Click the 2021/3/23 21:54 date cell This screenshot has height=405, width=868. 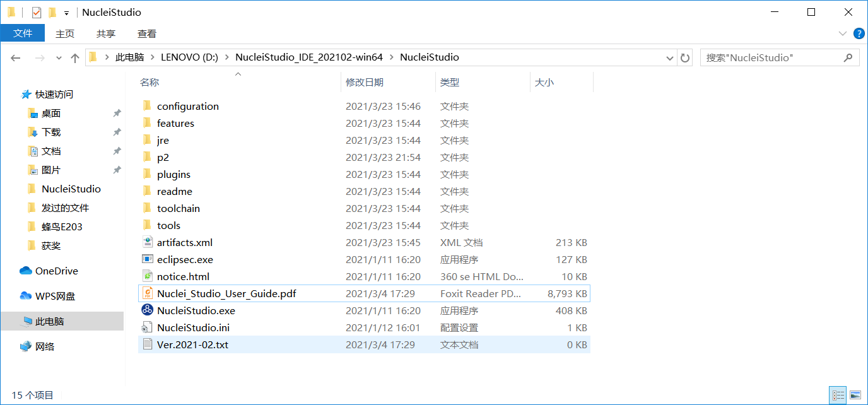383,157
